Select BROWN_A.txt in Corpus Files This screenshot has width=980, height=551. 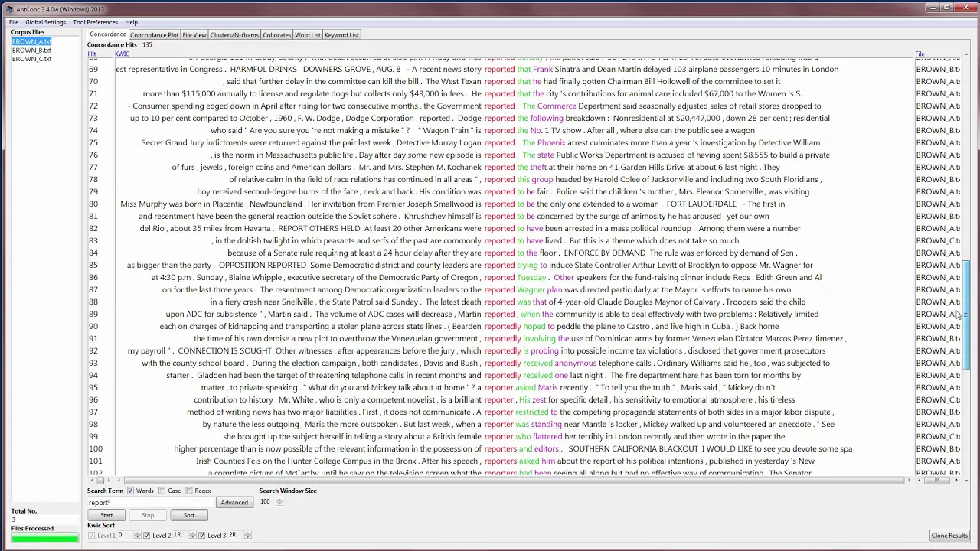click(31, 41)
